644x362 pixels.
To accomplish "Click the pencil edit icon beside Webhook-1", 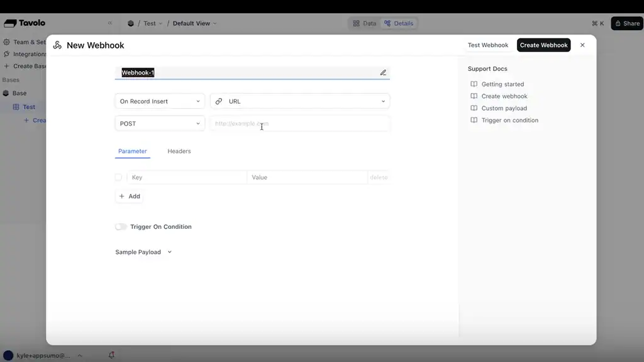I will point(383,73).
